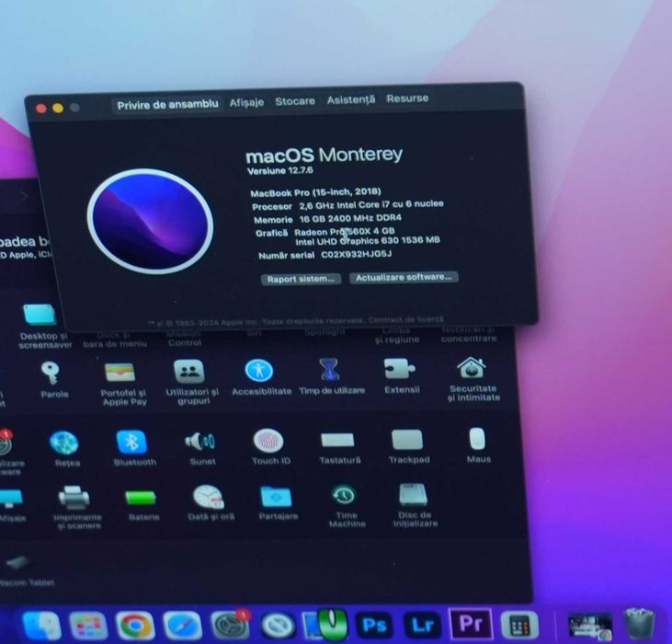
Task: Open Launchpad from the Dock
Action: (x=88, y=626)
